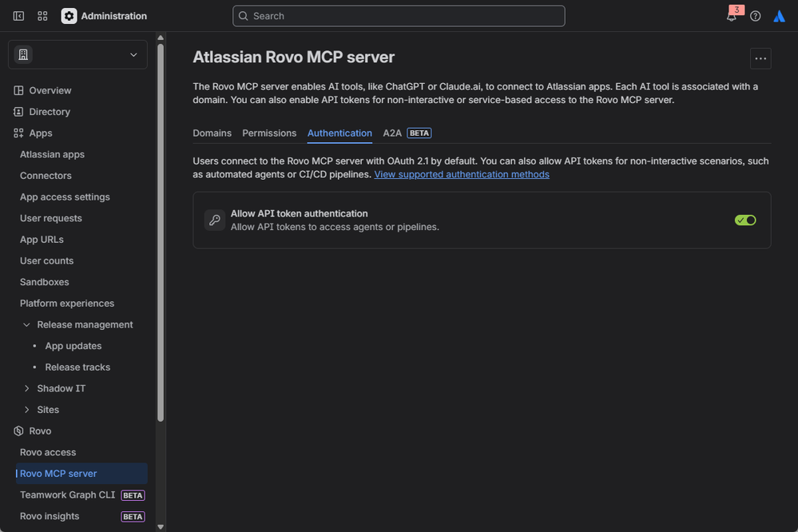Open Directory in sidebar

[x=50, y=112]
